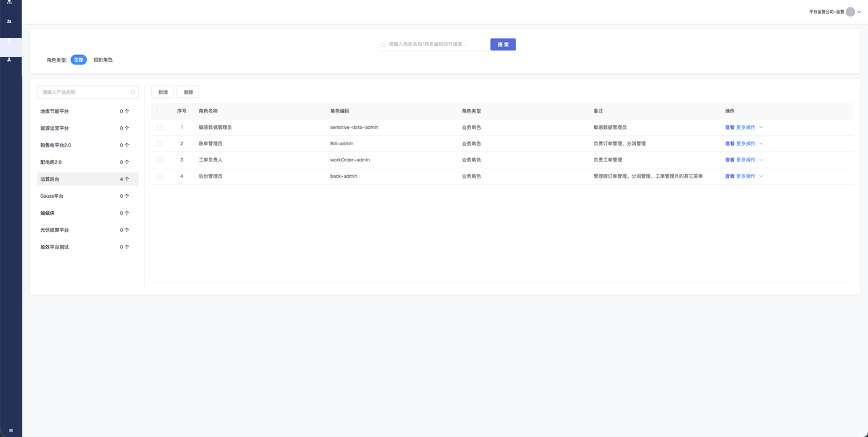The width and height of the screenshot is (868, 437).
Task: Check the box for 敏感数据管理员 row
Action: pos(160,127)
